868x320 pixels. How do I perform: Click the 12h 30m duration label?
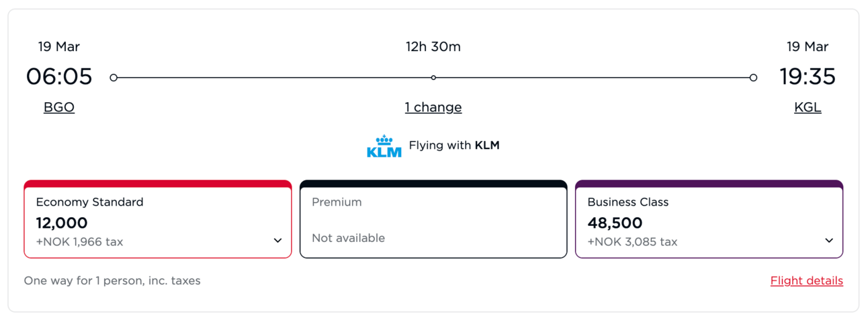tap(433, 47)
